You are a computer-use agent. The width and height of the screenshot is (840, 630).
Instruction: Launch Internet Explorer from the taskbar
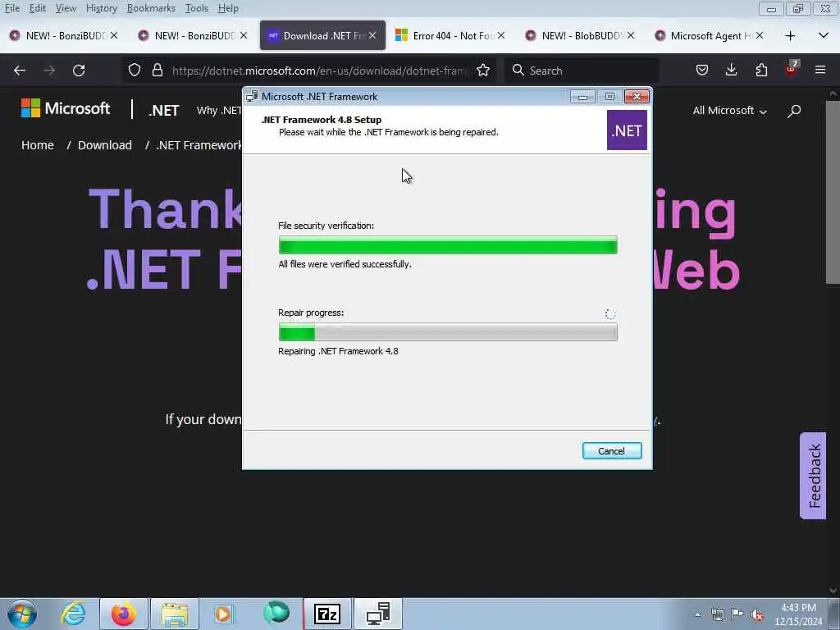point(73,614)
